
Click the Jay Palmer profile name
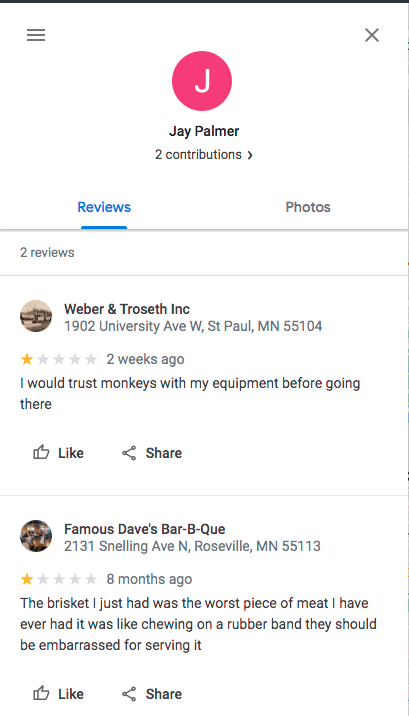click(204, 132)
